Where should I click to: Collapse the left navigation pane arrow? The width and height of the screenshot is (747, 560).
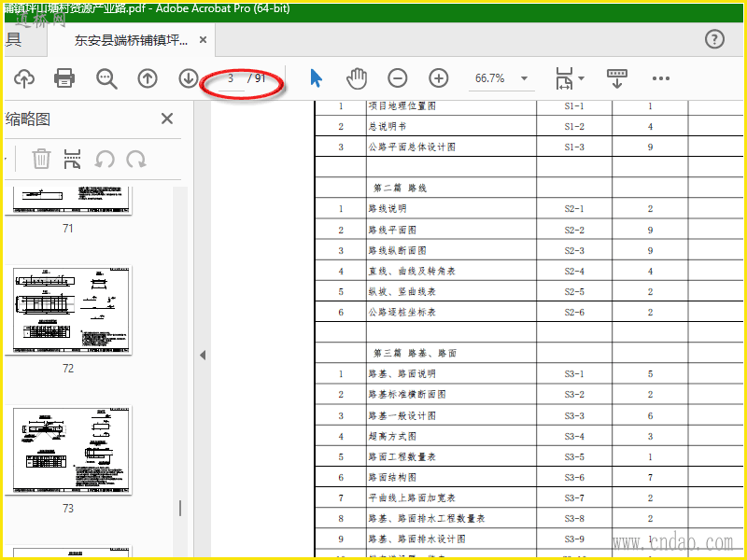pos(203,356)
